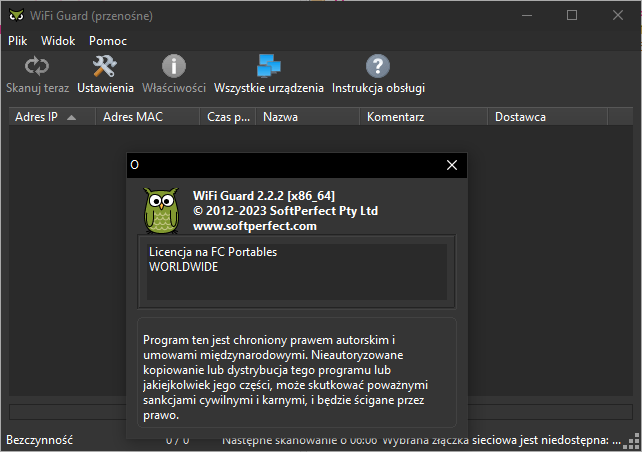The height and width of the screenshot is (452, 642).
Task: Open Instrukcja obsługi help icon
Action: click(x=378, y=66)
